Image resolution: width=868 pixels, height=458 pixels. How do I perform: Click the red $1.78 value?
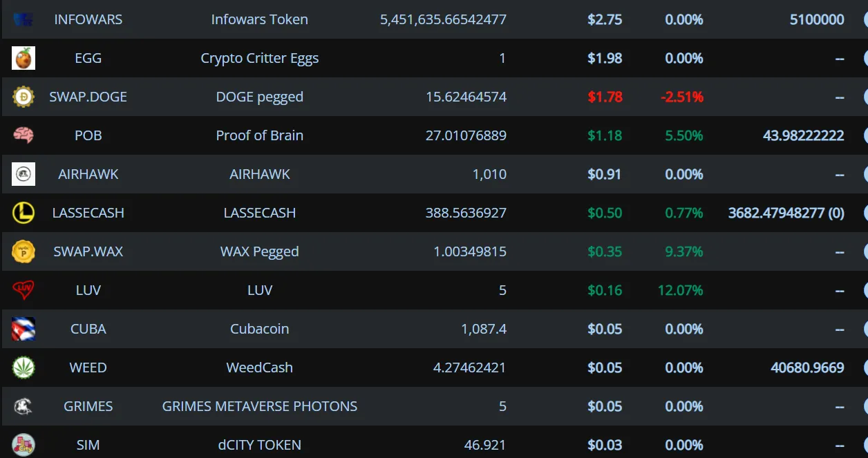click(x=605, y=97)
